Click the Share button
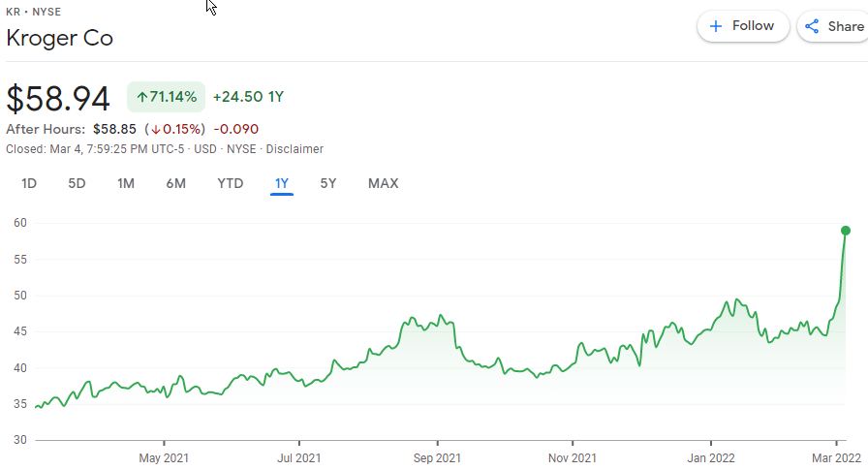868x470 pixels. coord(833,26)
